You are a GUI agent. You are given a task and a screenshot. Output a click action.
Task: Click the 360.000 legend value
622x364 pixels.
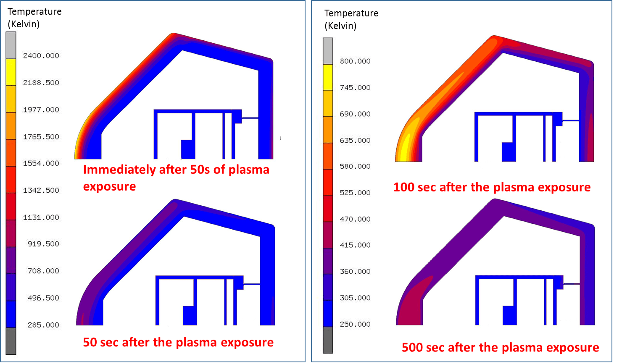pyautogui.click(x=355, y=271)
